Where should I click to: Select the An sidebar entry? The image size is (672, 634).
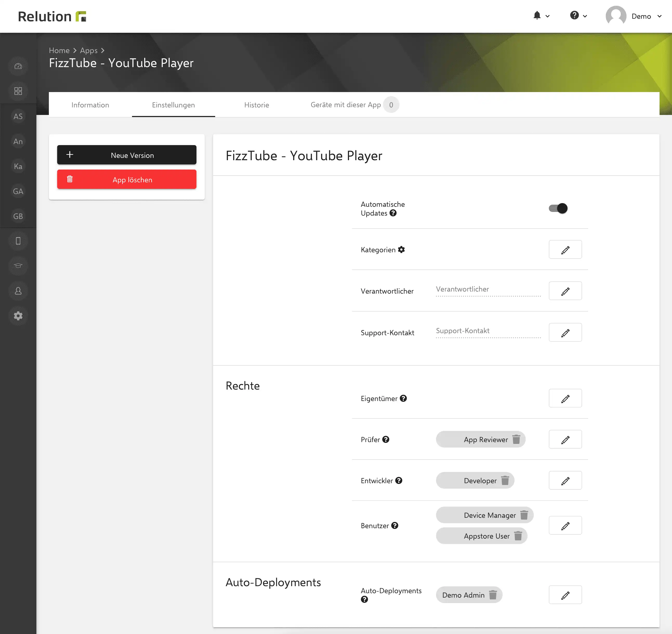coord(18,141)
